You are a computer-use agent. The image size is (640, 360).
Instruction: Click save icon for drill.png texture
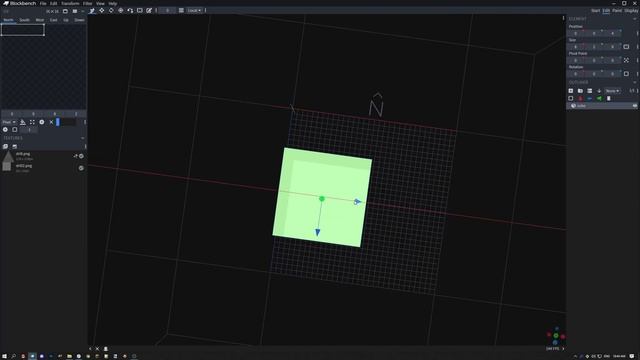point(81,156)
